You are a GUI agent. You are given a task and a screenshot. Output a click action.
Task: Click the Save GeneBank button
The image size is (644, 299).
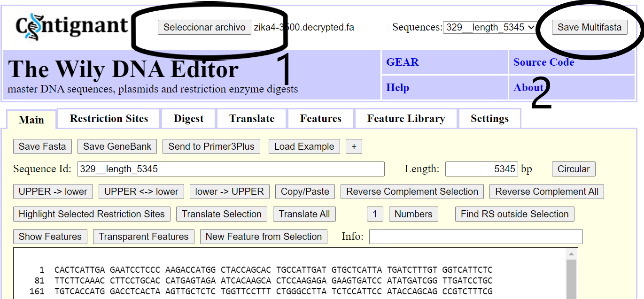click(117, 146)
